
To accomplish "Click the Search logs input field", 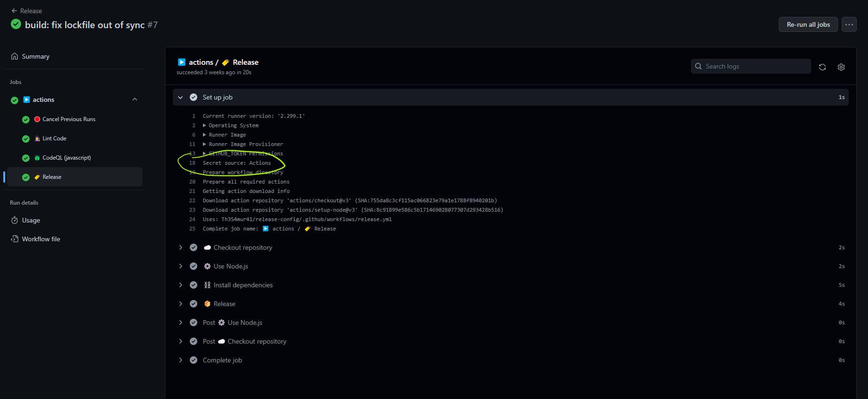I will [751, 66].
